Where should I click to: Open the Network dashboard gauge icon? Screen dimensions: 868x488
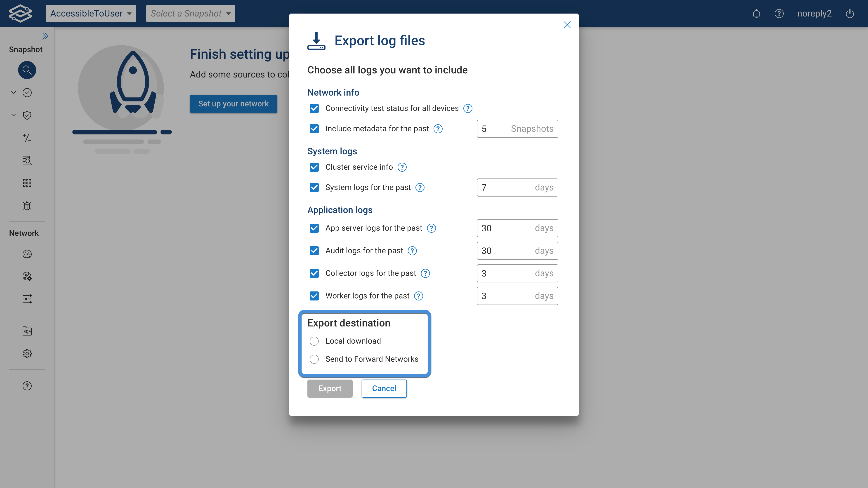click(x=27, y=254)
